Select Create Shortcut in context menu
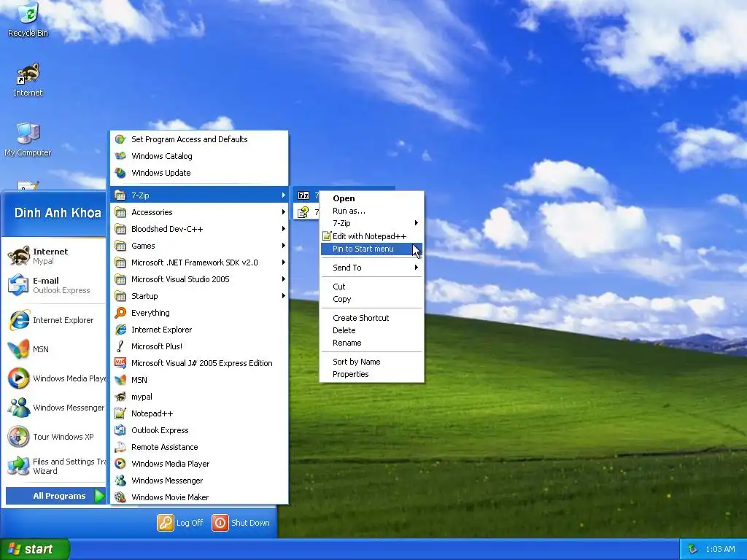Screen dimensions: 747x560 click(371, 318)
